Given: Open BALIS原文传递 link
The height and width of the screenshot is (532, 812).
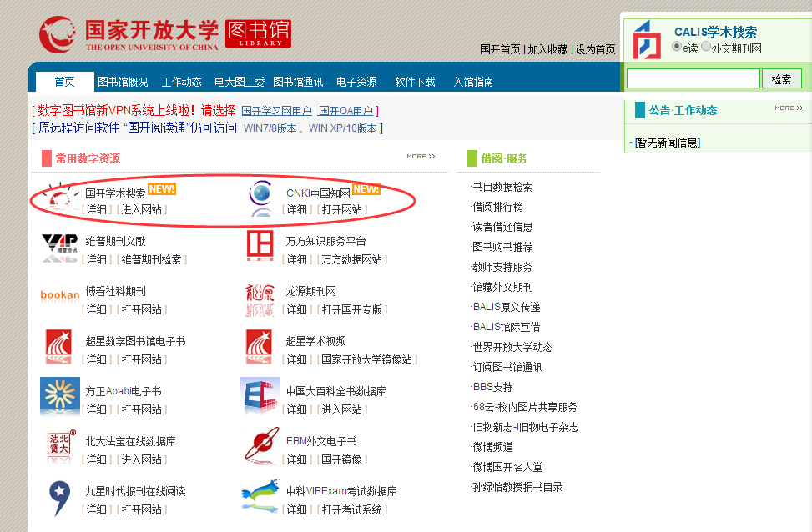Looking at the screenshot, I should [507, 308].
